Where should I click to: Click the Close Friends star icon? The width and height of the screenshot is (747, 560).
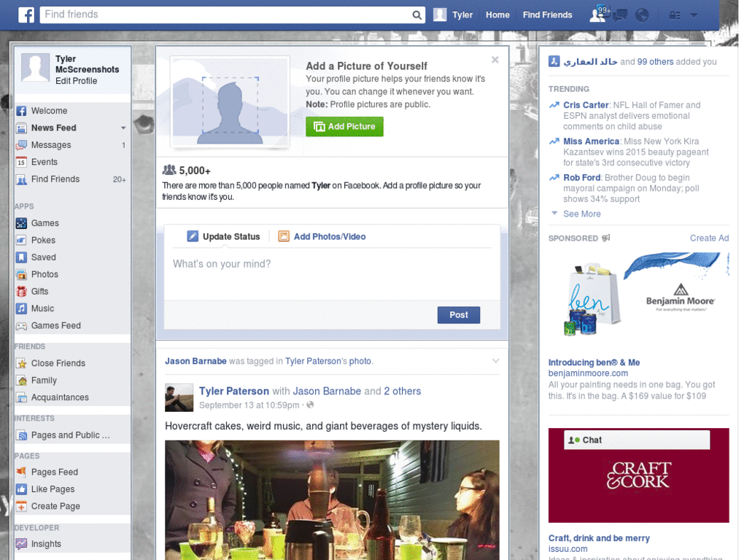[x=21, y=364]
